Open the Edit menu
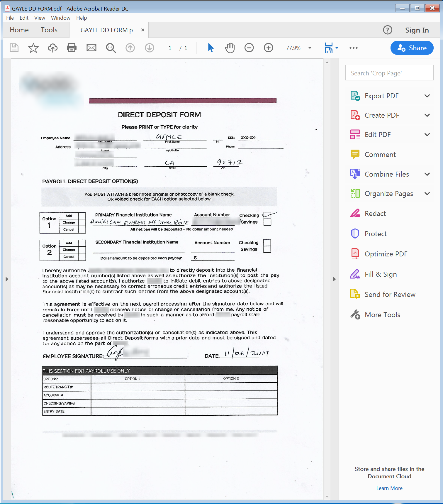This screenshot has width=443, height=504. tap(24, 18)
